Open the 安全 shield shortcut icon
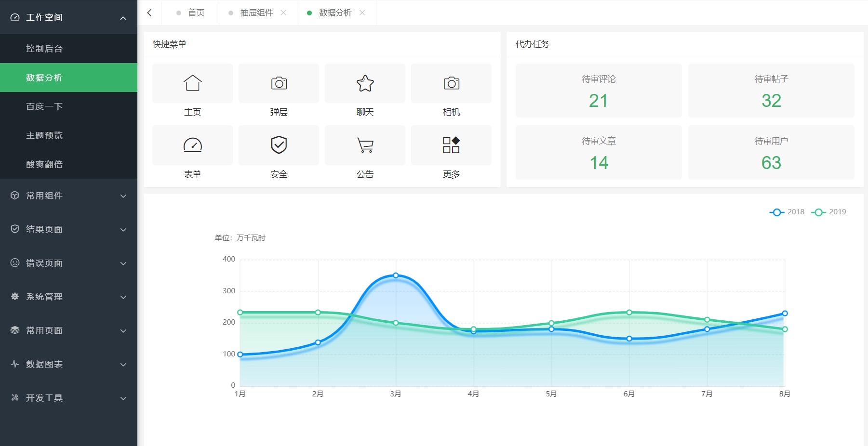The height and width of the screenshot is (446, 868). (x=279, y=145)
